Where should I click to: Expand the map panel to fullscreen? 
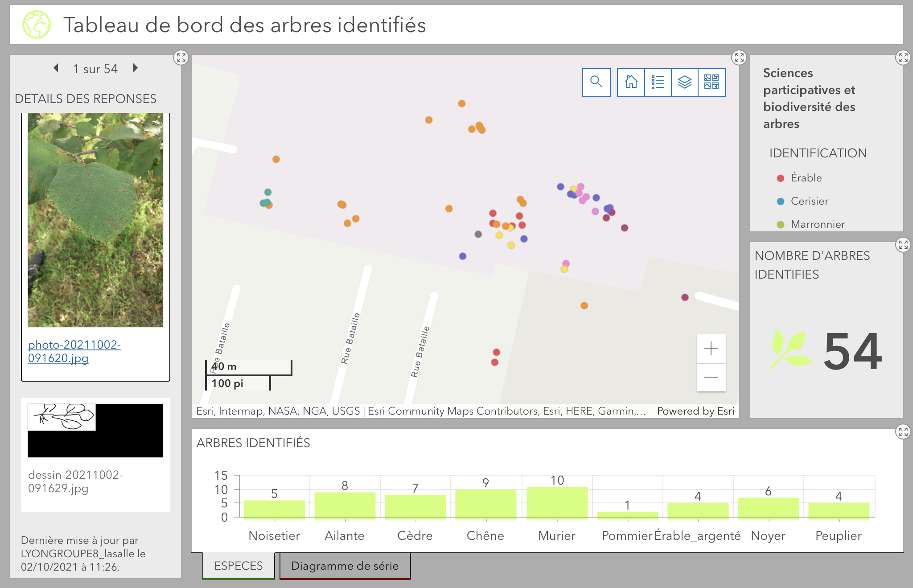pyautogui.click(x=739, y=57)
